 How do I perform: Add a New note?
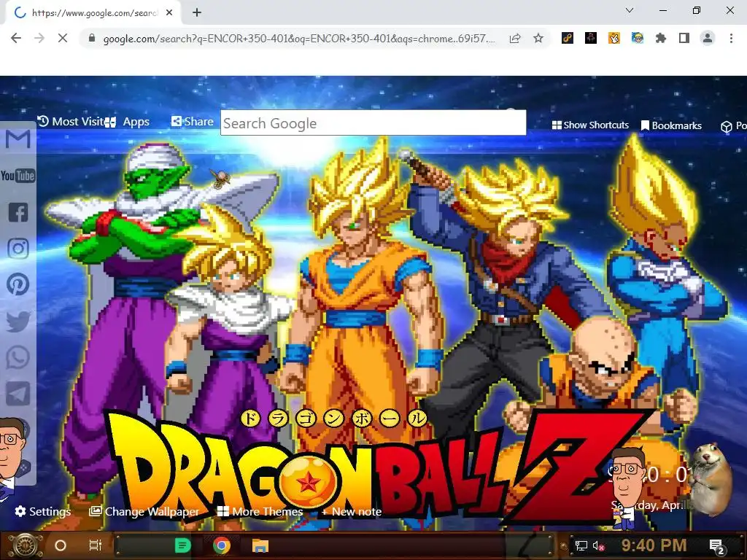coord(352,511)
